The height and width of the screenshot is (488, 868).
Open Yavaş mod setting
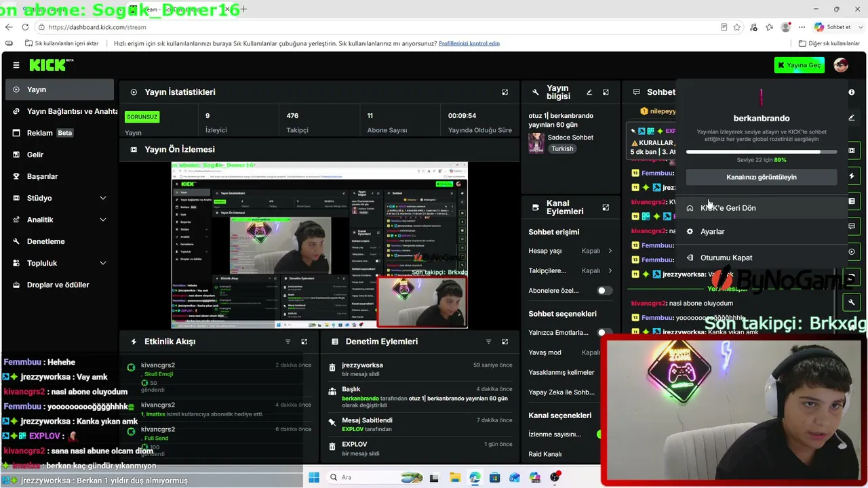point(564,352)
